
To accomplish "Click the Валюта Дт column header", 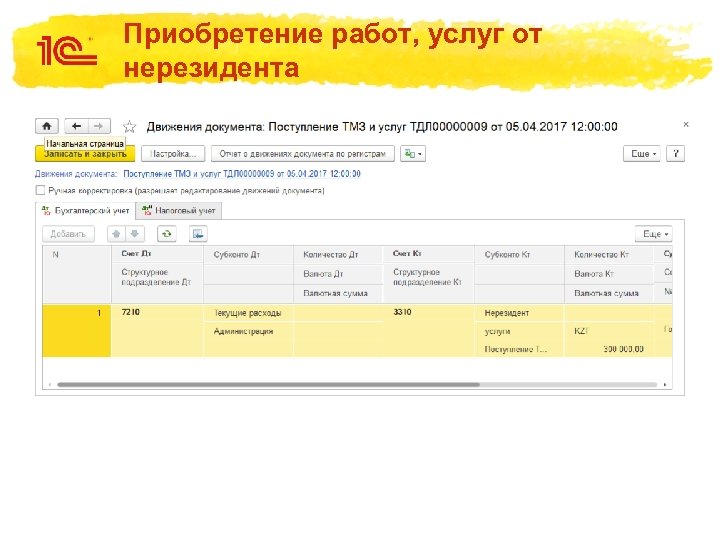I will 338,274.
